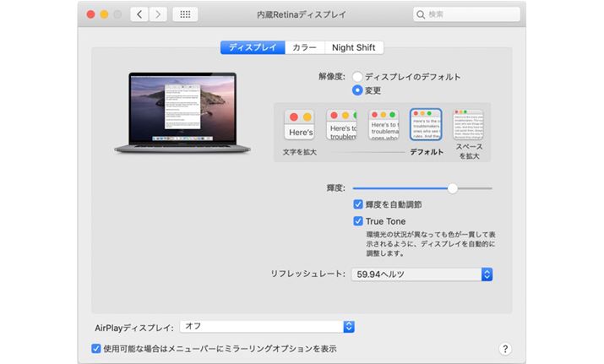Select ディスプレイのデフォルト resolution radio button
The height and width of the screenshot is (364, 604).
coord(357,77)
